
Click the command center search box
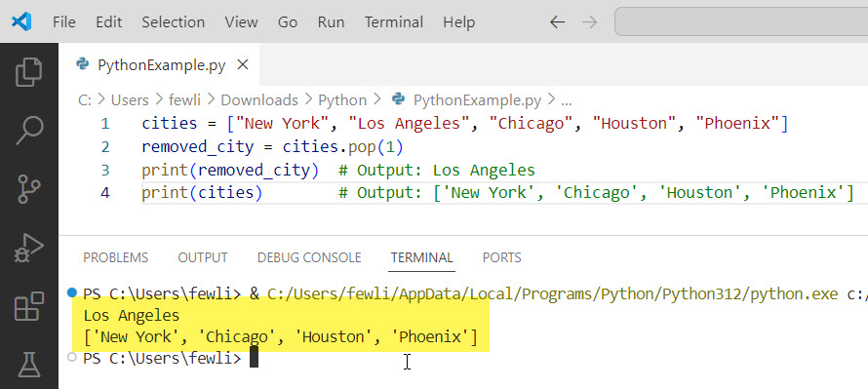[x=740, y=22]
